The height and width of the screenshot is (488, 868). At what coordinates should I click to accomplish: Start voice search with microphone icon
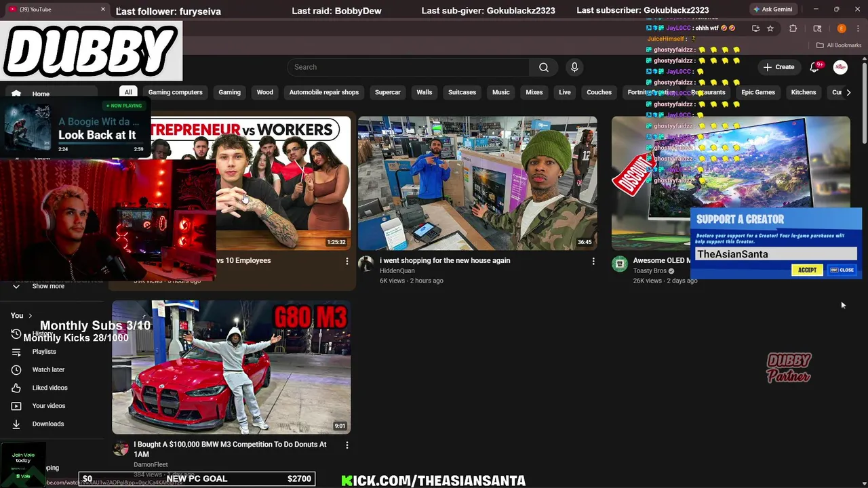[x=574, y=67]
